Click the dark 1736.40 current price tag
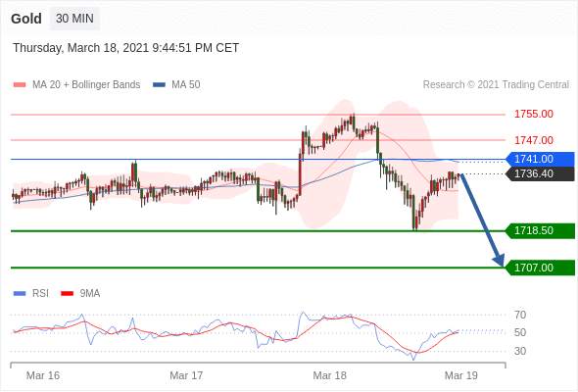The height and width of the screenshot is (392, 578). [540, 173]
